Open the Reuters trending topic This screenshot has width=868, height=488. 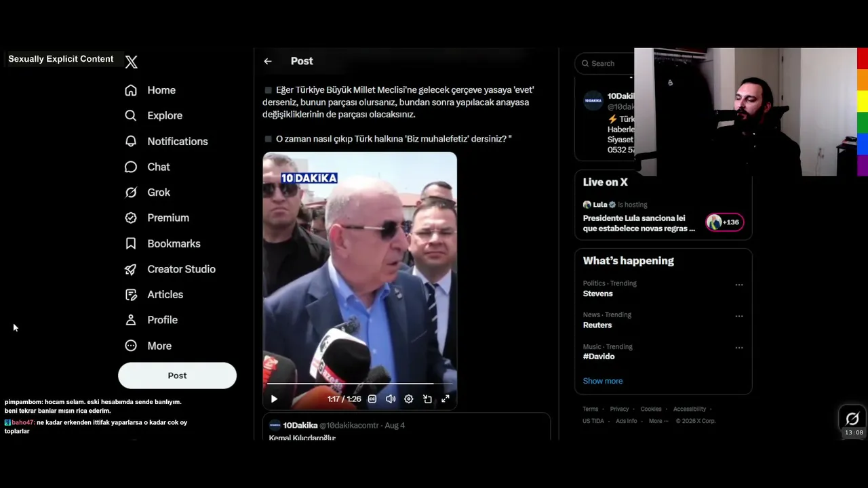(x=597, y=325)
